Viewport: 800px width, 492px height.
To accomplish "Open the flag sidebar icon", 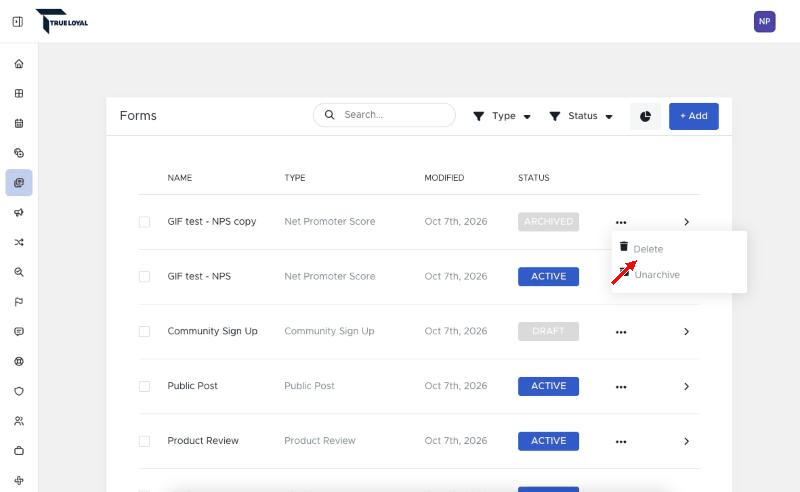I will pos(19,302).
